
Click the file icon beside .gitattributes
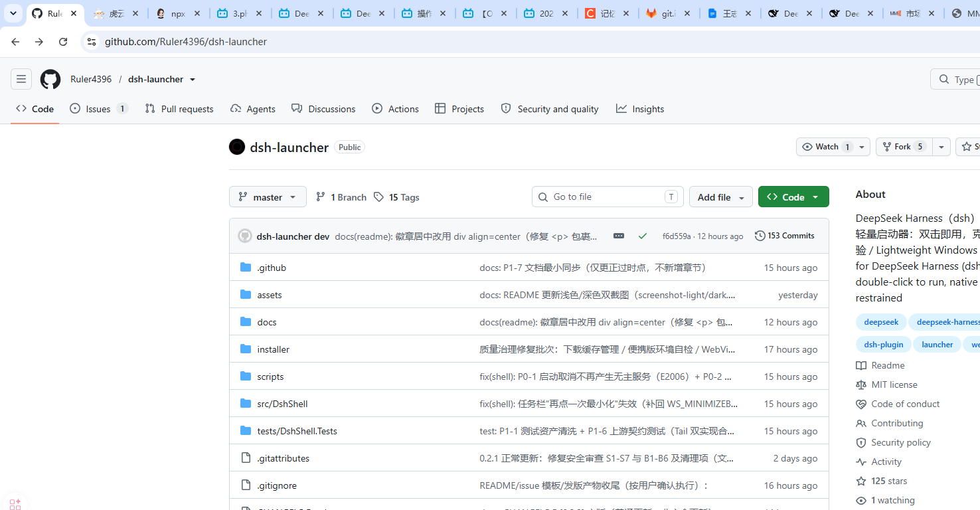point(246,458)
